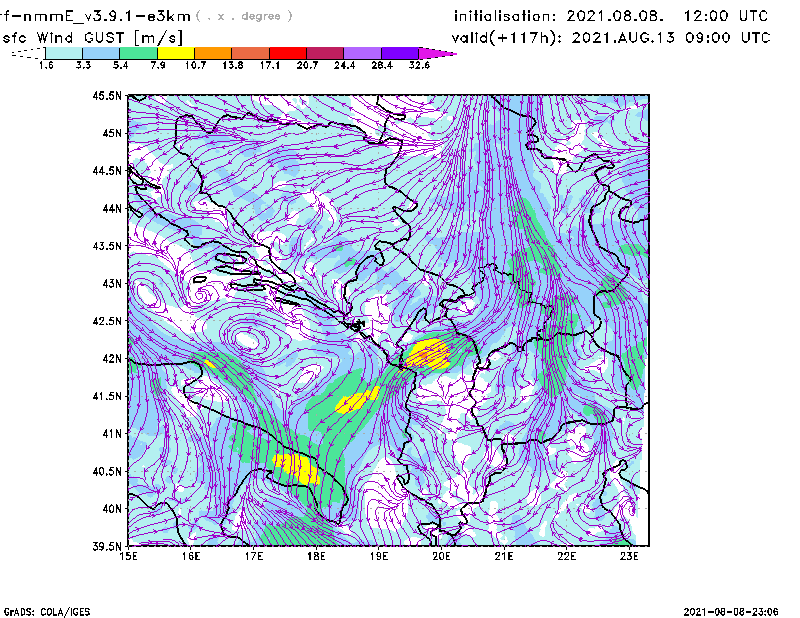
Task: Click the GrADS: COLA/IGES credit text
Action: tap(46, 612)
